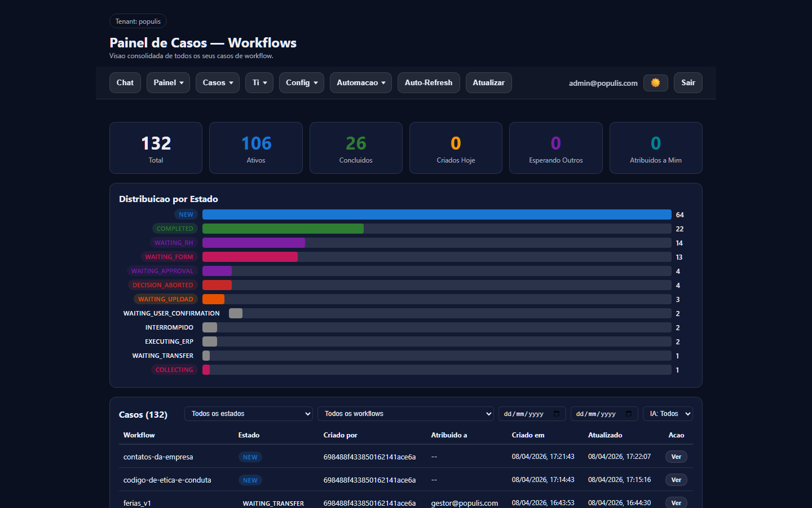Image resolution: width=812 pixels, height=508 pixels.
Task: Select the Chat menu item
Action: click(x=125, y=82)
